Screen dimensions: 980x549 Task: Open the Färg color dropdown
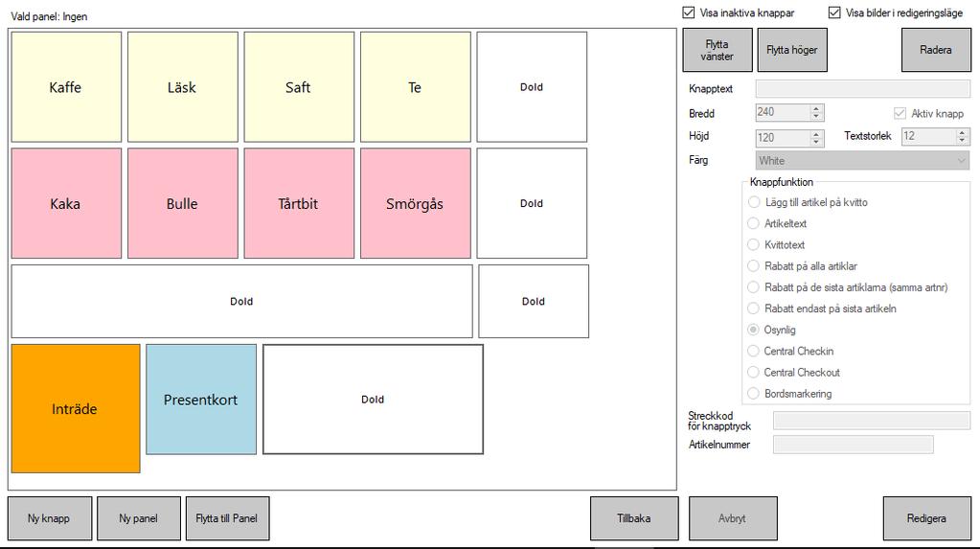(862, 161)
